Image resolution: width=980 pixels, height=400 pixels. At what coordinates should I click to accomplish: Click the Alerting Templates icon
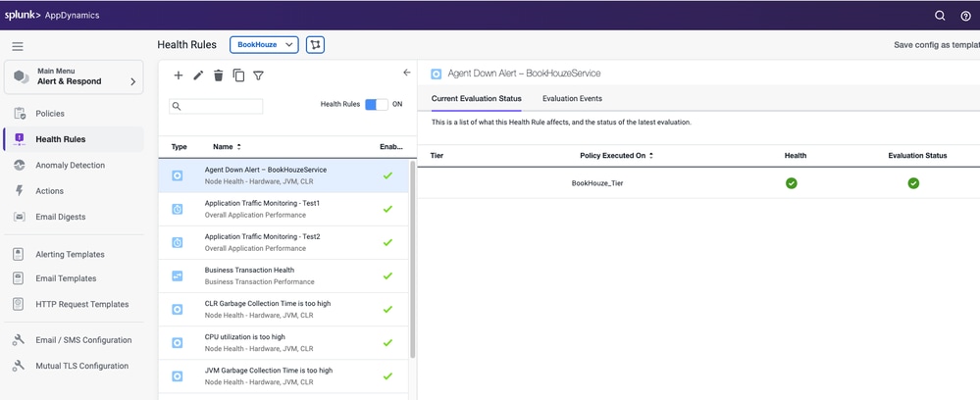[19, 254]
